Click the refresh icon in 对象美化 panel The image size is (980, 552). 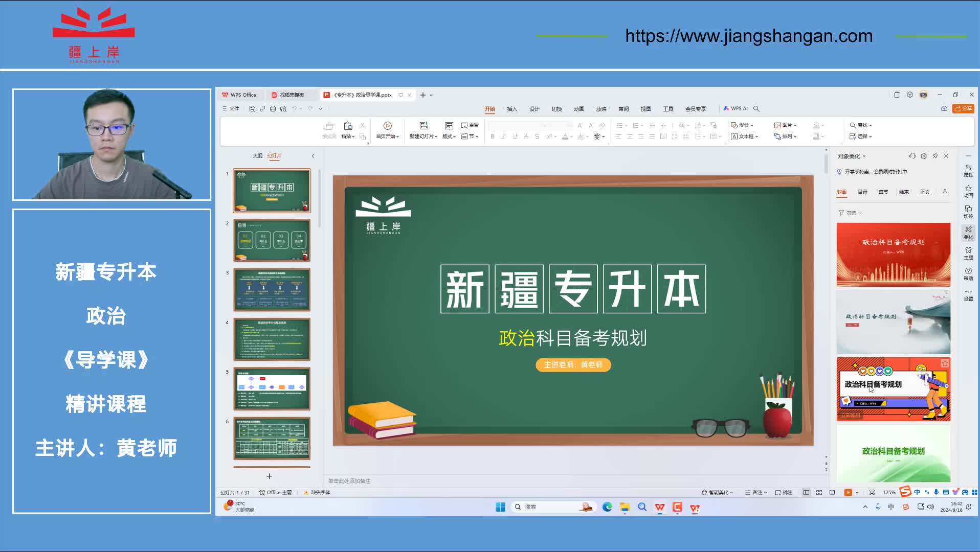pos(912,156)
